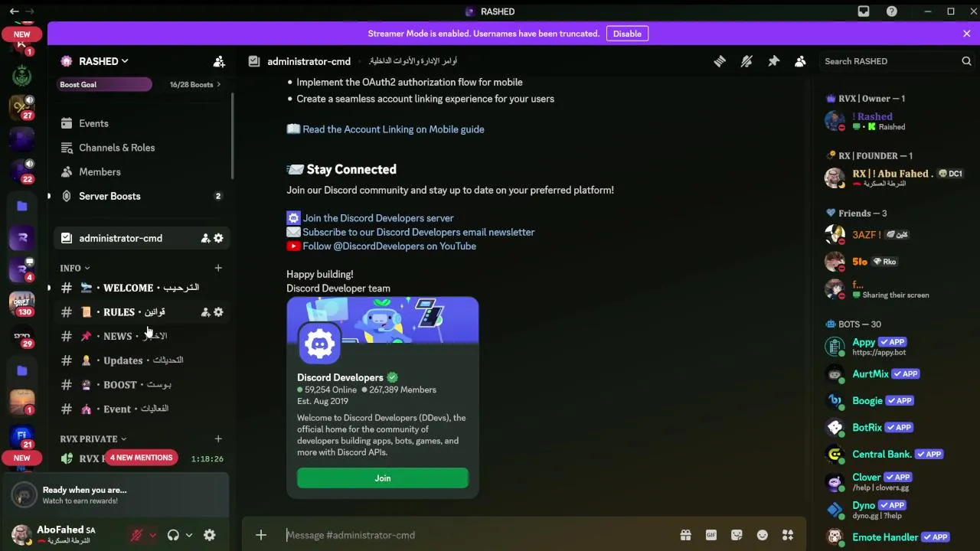Toggle microphone mute
Screen dimensions: 980x551
click(137, 535)
